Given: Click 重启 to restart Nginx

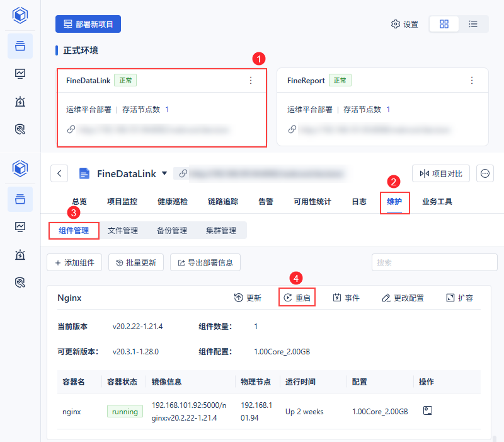Looking at the screenshot, I should click(x=297, y=298).
